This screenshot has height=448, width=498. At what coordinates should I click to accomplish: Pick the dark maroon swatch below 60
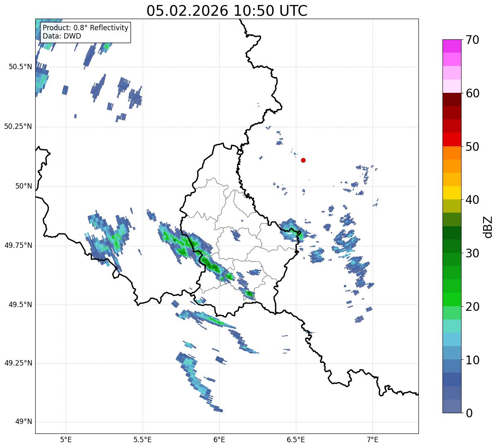tap(452, 99)
